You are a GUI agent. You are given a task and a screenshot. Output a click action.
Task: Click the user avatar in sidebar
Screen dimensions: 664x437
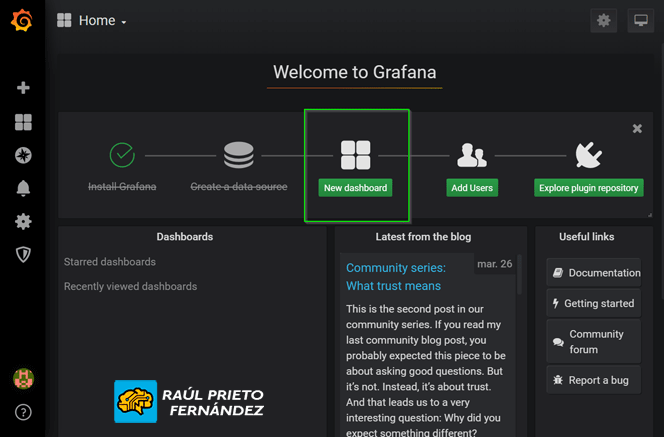pos(23,378)
